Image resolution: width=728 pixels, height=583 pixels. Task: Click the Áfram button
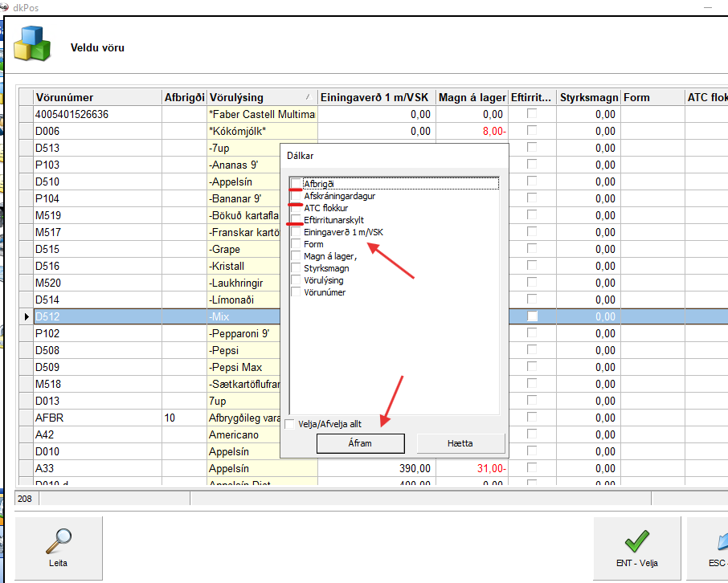tap(360, 443)
